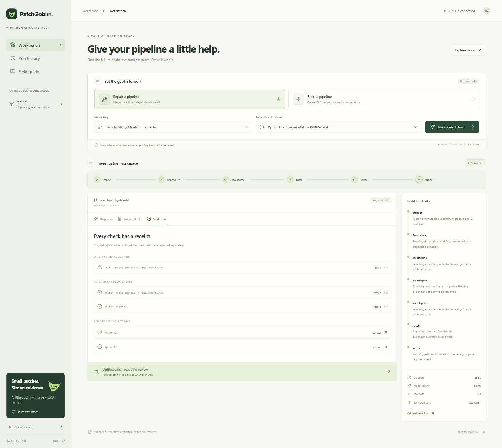Image resolution: width=502 pixels, height=448 pixels.
Task: Click the Verify step checkmark
Action: 354,179
